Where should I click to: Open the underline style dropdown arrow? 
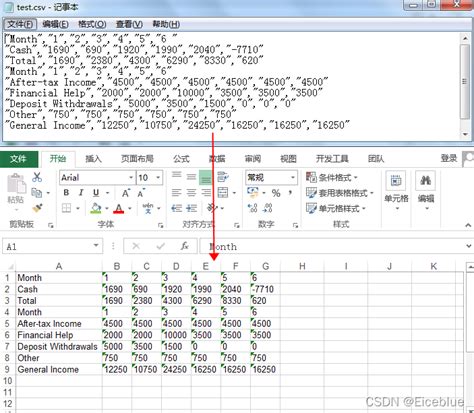point(107,193)
